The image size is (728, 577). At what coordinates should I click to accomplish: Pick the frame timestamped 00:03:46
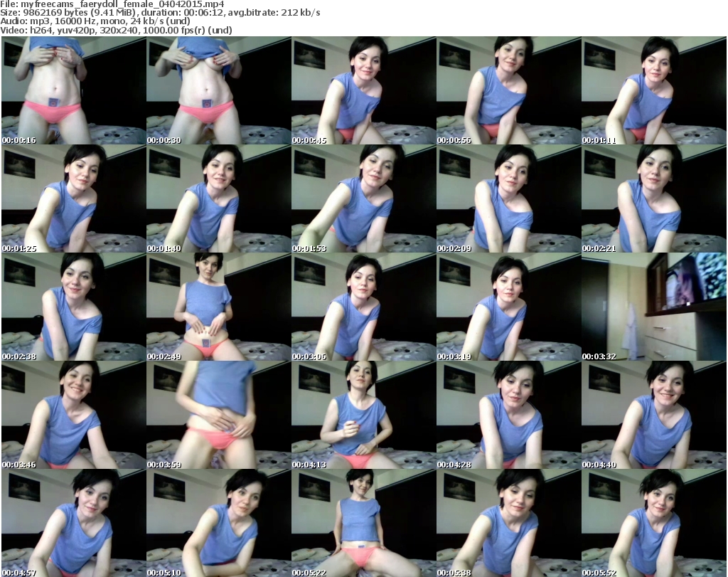click(74, 415)
